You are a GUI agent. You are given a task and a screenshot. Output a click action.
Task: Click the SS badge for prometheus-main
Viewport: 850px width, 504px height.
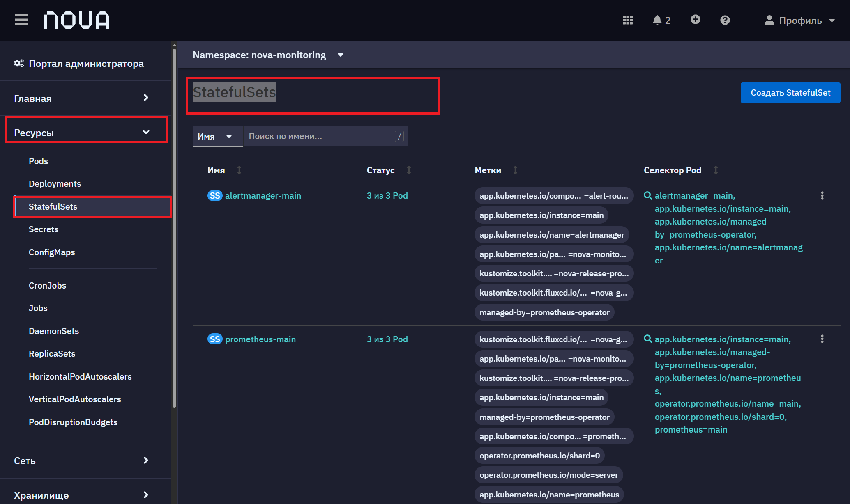click(215, 339)
